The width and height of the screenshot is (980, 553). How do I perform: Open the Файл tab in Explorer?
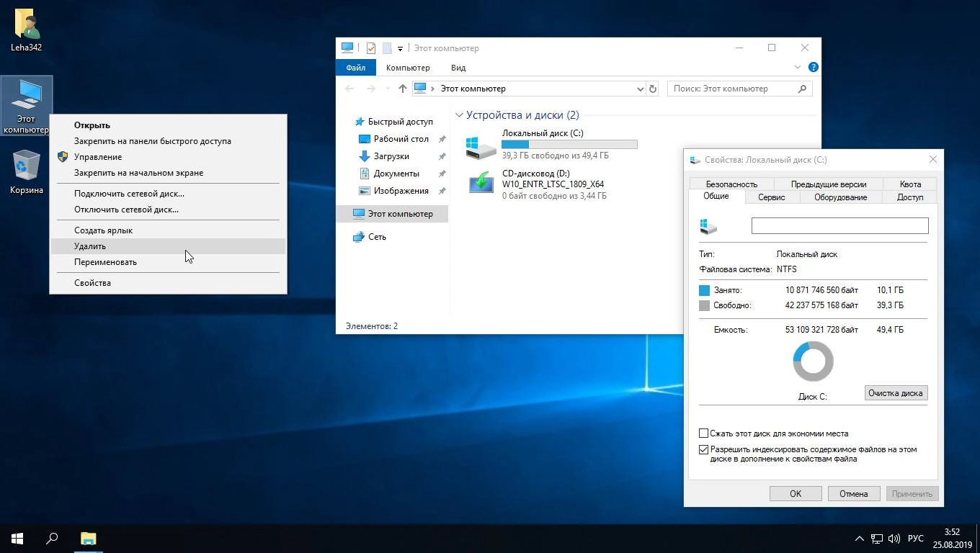coord(355,68)
